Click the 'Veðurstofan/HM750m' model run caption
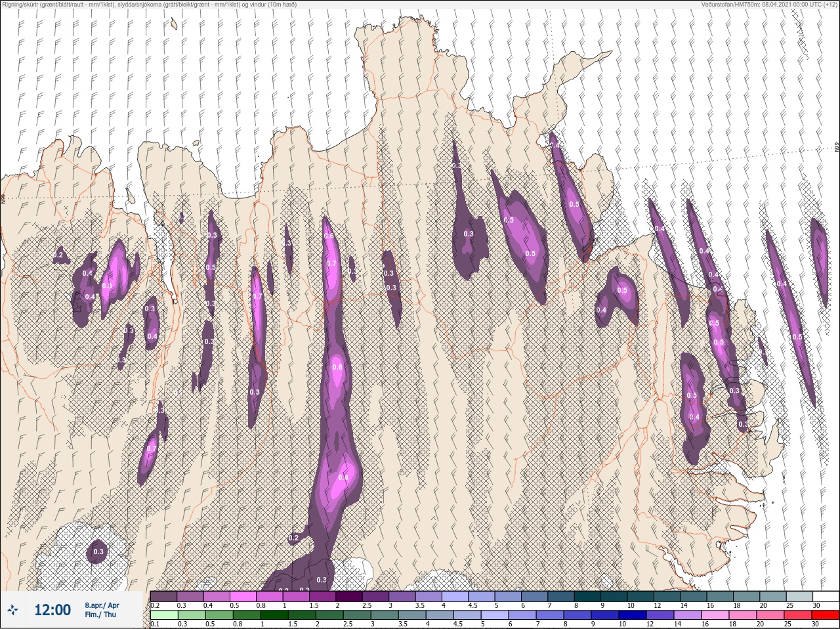This screenshot has width=840, height=629. click(769, 4)
